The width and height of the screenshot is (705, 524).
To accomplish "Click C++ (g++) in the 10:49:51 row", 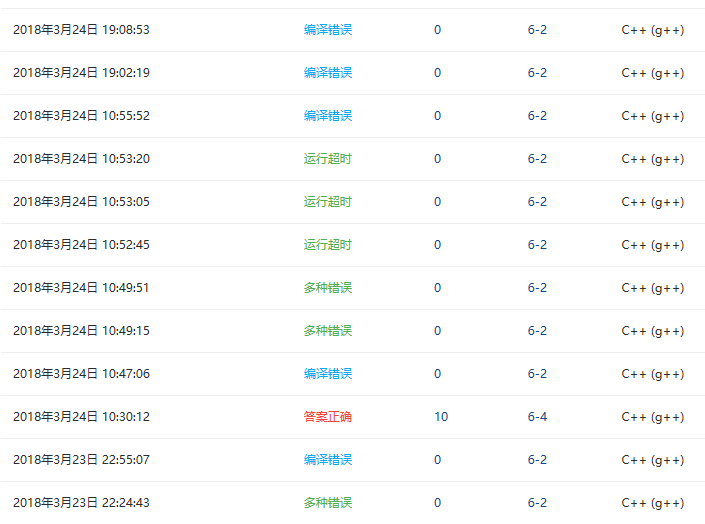I will (x=653, y=288).
